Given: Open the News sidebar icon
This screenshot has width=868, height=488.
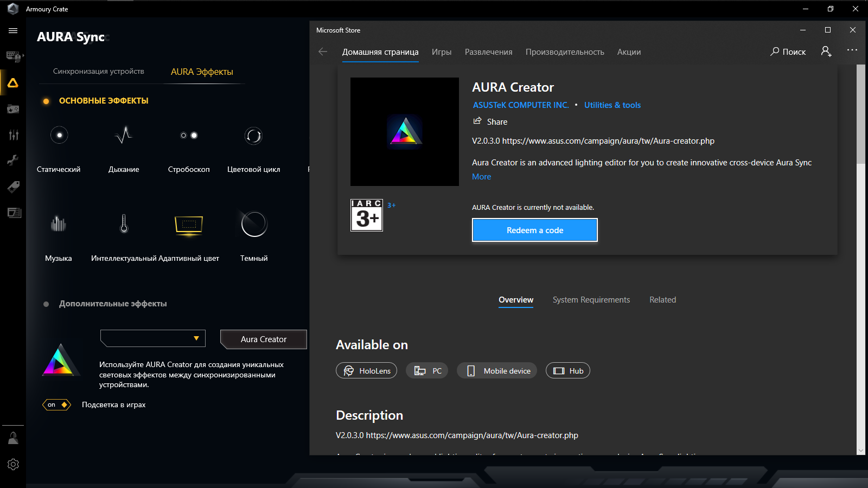Looking at the screenshot, I should [x=14, y=213].
